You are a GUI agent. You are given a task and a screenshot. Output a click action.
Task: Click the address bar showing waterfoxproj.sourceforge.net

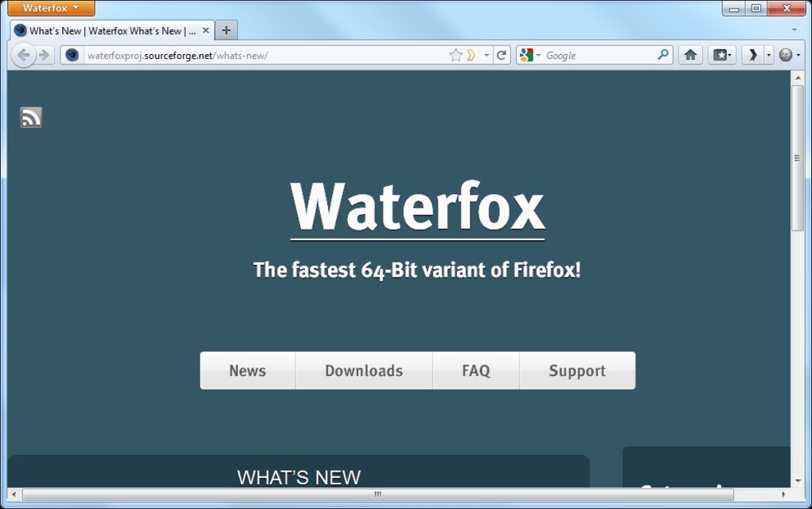pos(239,55)
